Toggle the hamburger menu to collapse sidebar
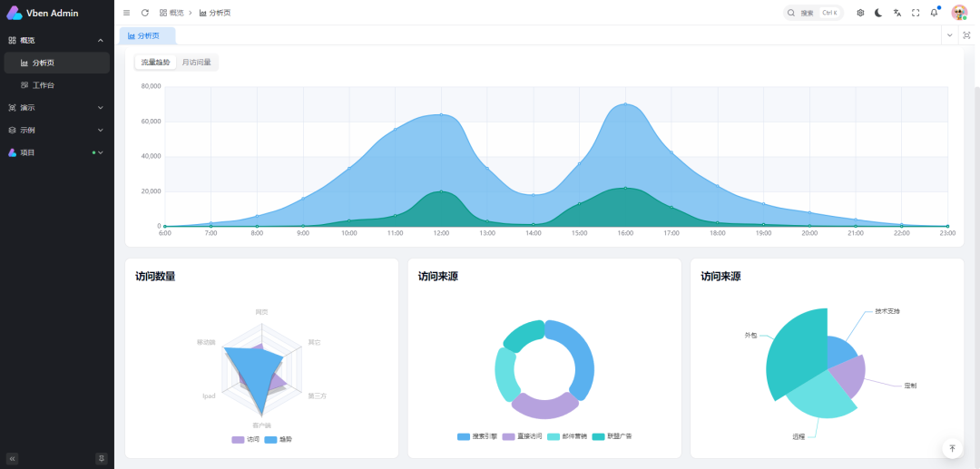This screenshot has width=980, height=469. [126, 13]
